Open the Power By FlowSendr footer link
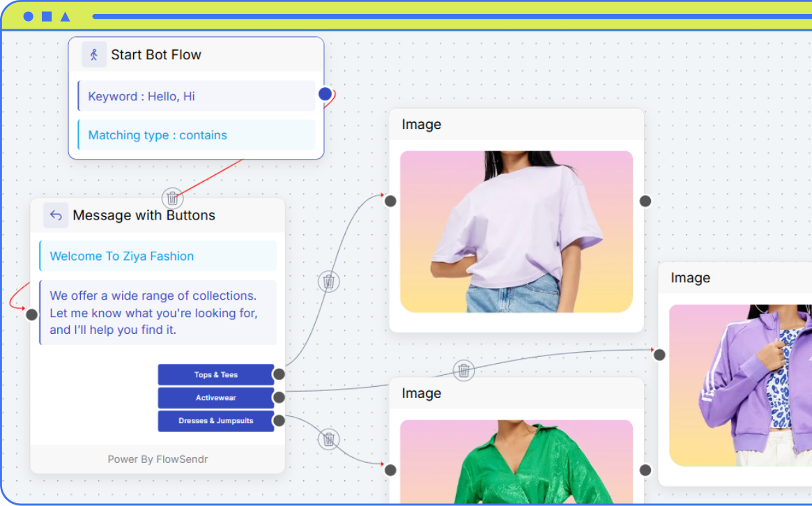This screenshot has width=812, height=506. [x=158, y=459]
